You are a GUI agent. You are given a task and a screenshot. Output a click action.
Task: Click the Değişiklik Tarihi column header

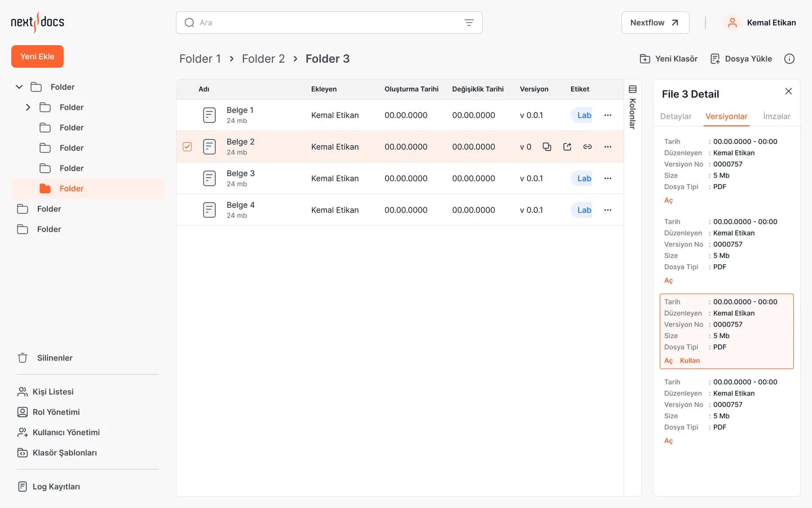(x=478, y=89)
